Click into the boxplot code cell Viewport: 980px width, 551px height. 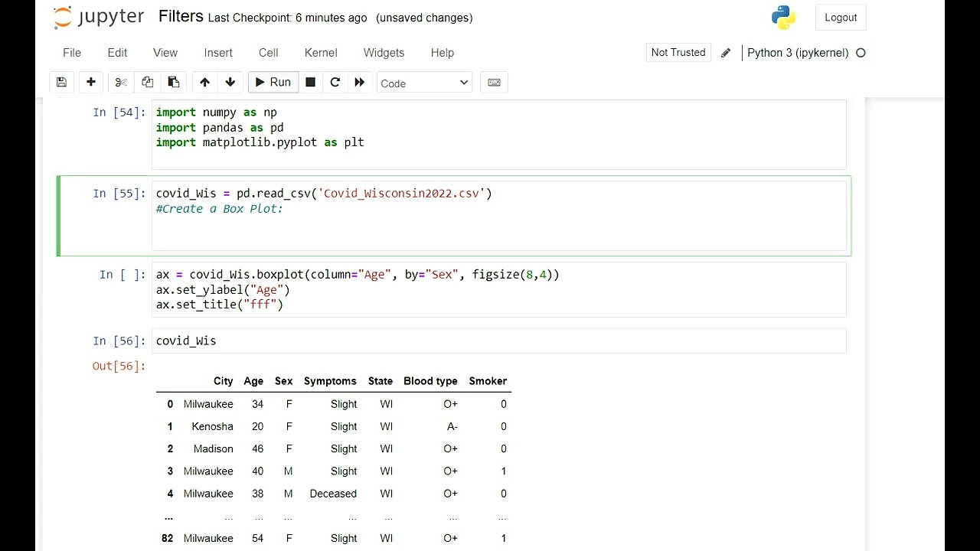pyautogui.click(x=498, y=289)
